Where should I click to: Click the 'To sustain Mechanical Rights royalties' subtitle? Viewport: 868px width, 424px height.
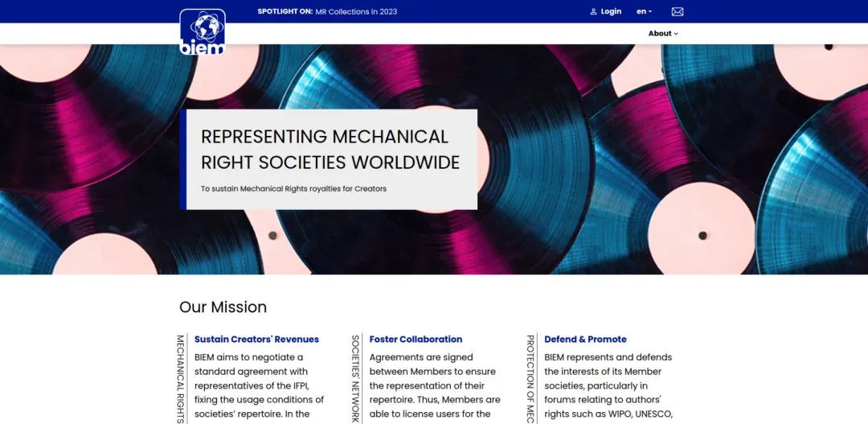(x=293, y=189)
